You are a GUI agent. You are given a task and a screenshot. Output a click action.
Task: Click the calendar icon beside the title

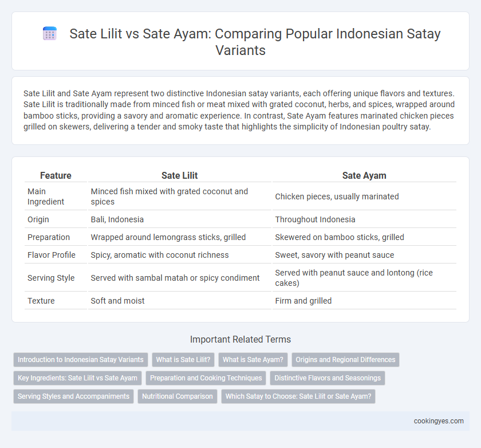[50, 33]
